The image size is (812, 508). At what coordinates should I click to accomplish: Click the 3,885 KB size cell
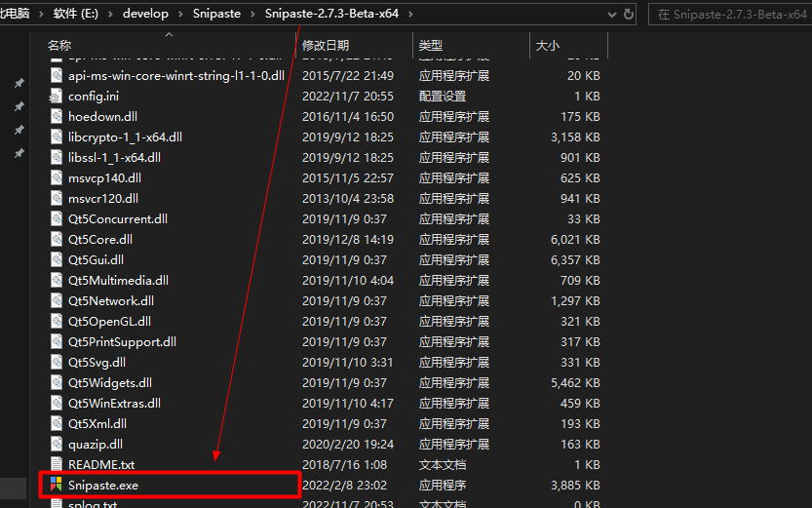[x=575, y=486]
